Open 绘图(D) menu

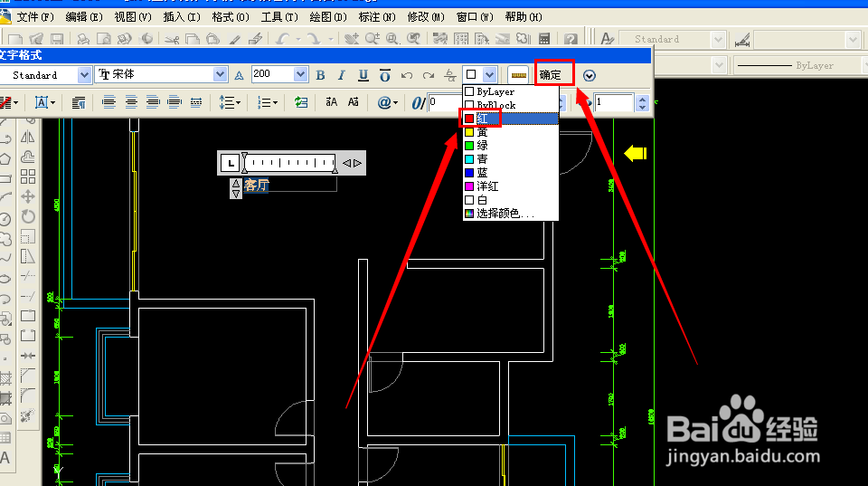pos(328,17)
